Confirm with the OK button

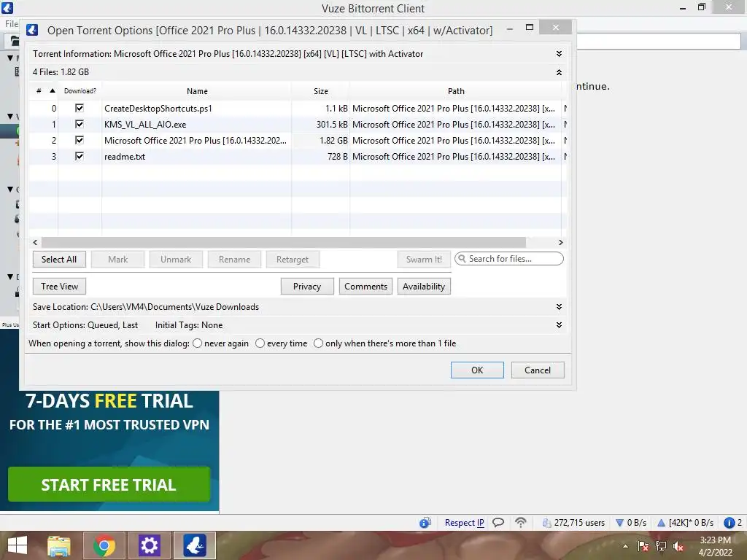[477, 370]
